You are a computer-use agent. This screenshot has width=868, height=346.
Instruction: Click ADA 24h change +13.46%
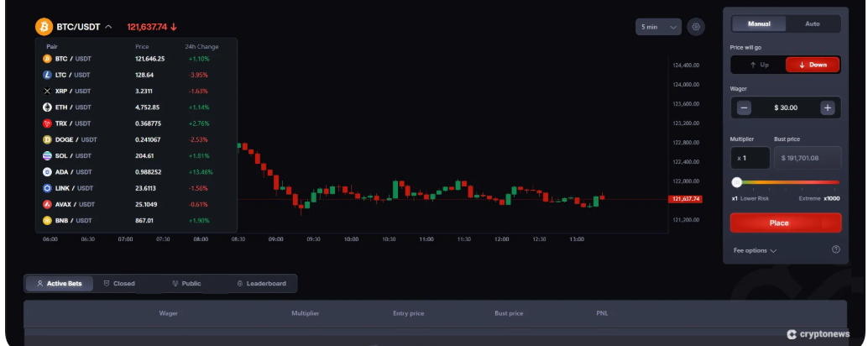click(201, 172)
